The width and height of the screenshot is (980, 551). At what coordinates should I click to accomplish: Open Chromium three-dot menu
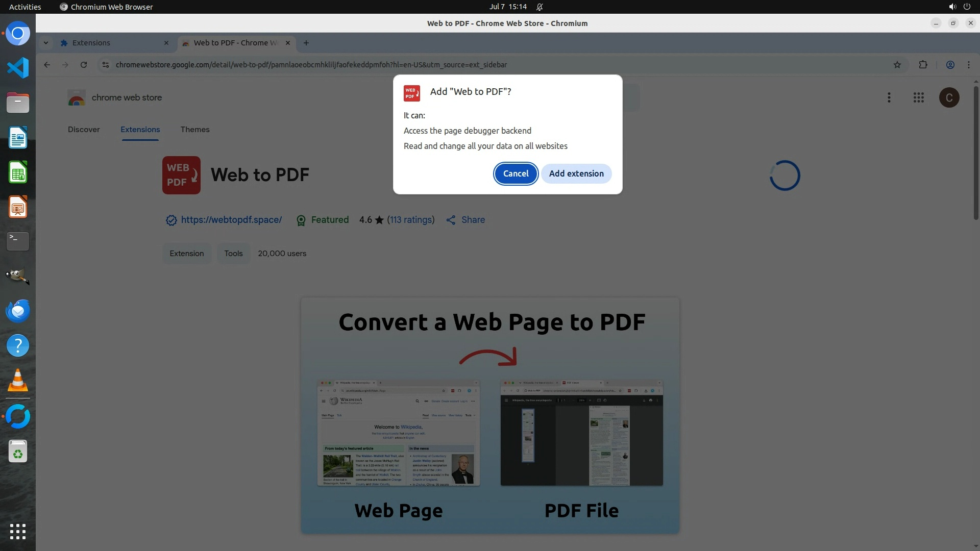968,65
